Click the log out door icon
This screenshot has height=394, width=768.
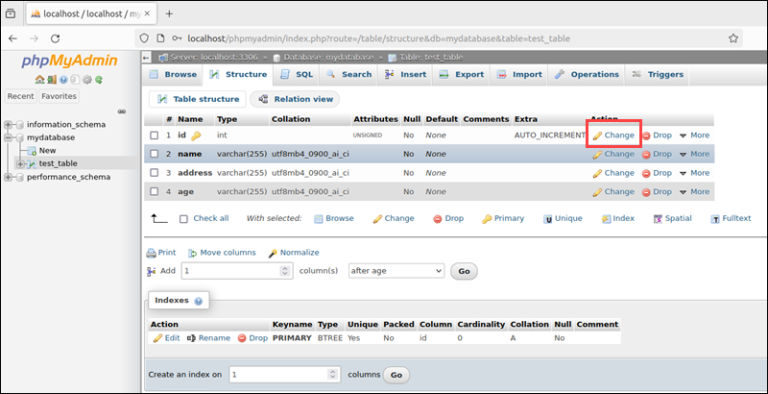pos(51,79)
